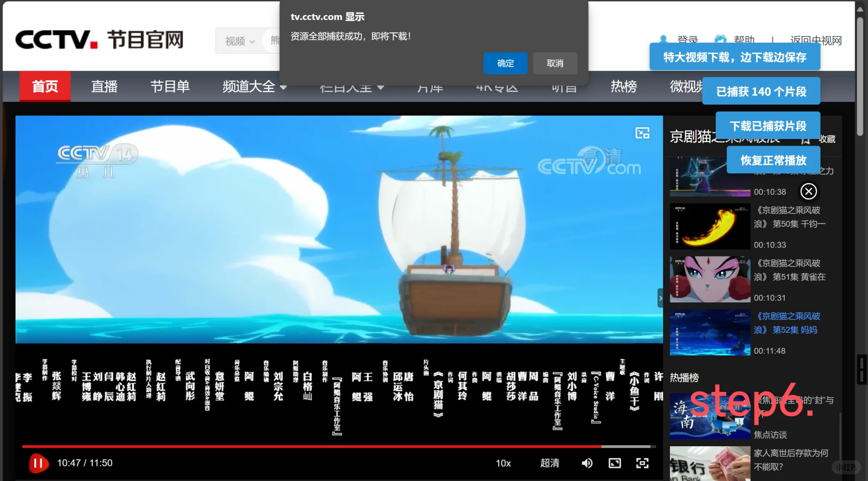This screenshot has width=868, height=481.
Task: Click the mini-window icon at video top right
Action: pyautogui.click(x=642, y=133)
